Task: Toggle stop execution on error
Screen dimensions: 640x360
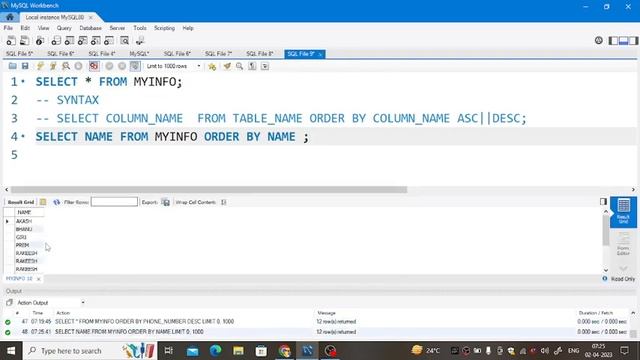Action: coord(94,66)
